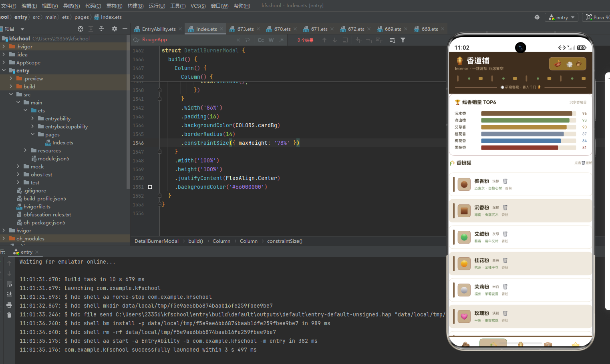Collapse the entry module folder

(x=4, y=70)
